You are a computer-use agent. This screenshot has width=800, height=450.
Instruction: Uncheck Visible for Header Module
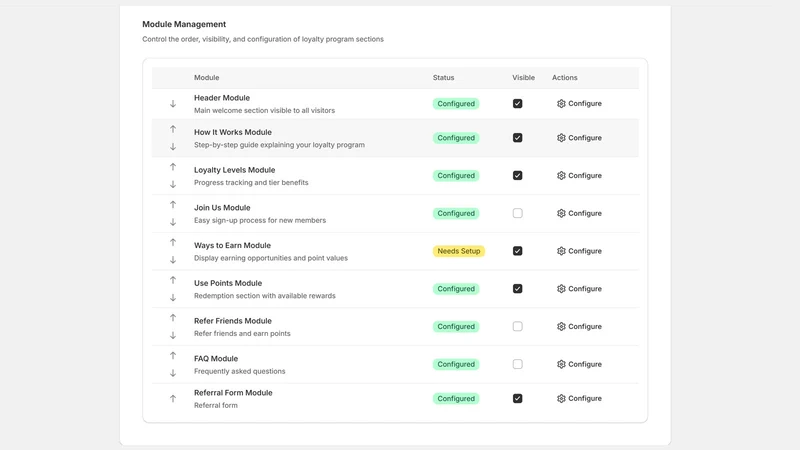pyautogui.click(x=517, y=104)
